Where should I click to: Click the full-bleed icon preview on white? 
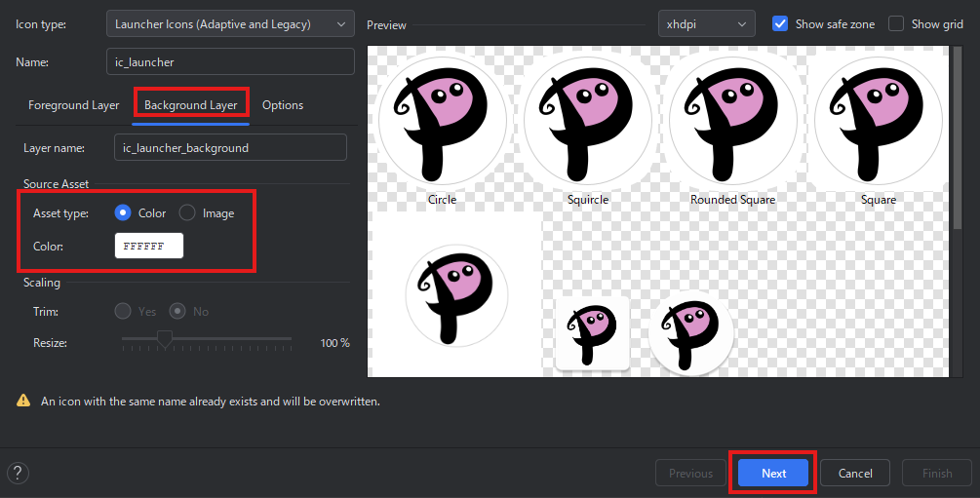[x=456, y=295]
